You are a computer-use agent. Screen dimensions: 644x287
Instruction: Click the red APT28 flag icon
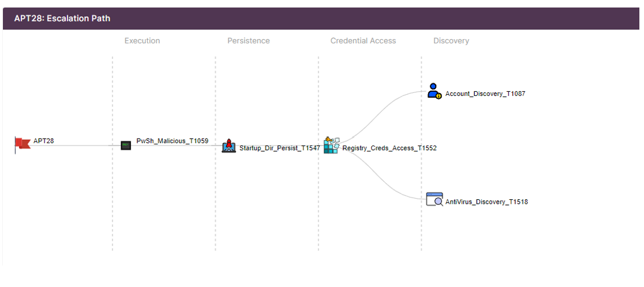pyautogui.click(x=22, y=144)
